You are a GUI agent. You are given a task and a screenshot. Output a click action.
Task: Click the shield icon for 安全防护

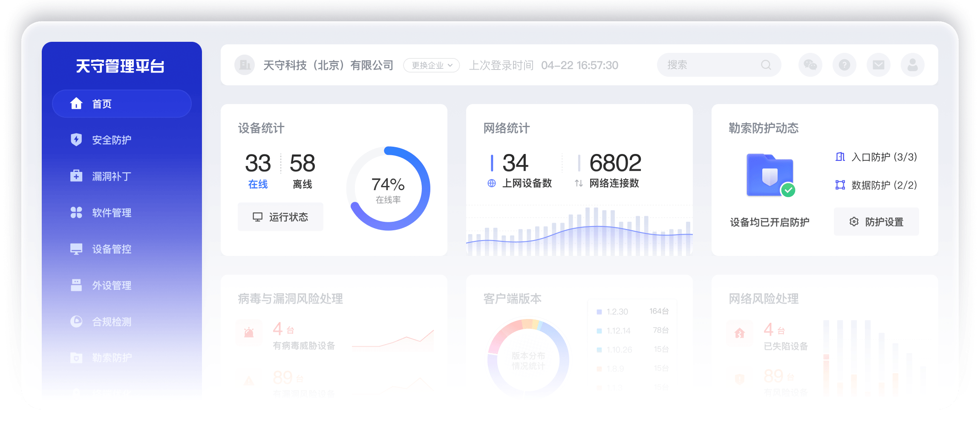[x=76, y=139]
